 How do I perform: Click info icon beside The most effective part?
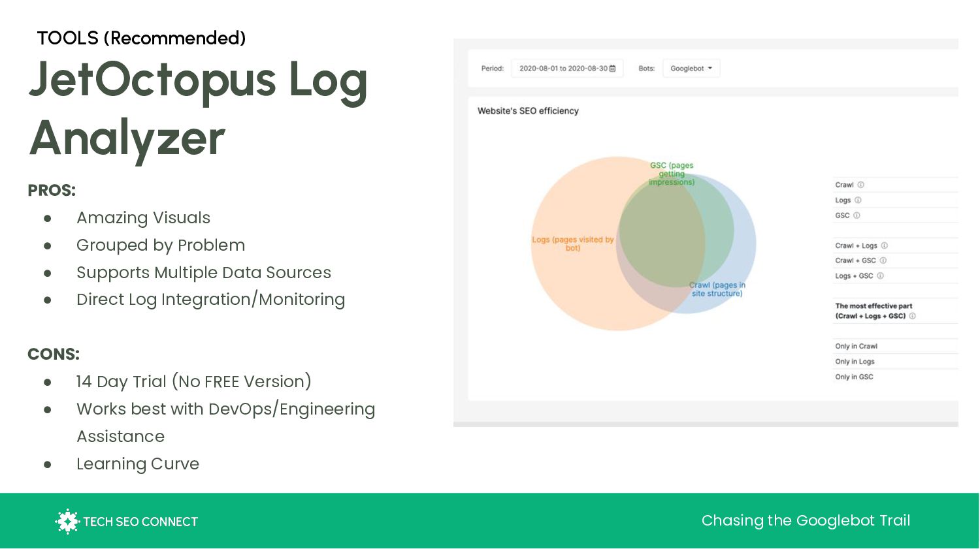(912, 316)
